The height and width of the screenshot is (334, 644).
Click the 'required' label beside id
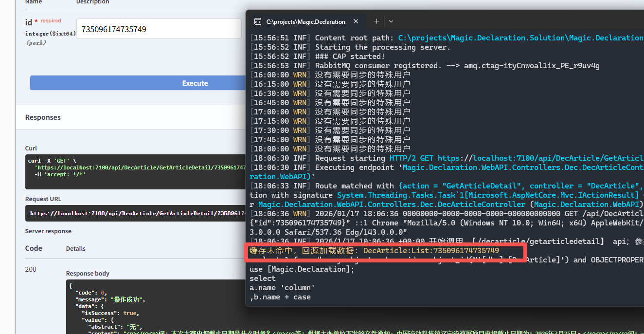tap(51, 21)
